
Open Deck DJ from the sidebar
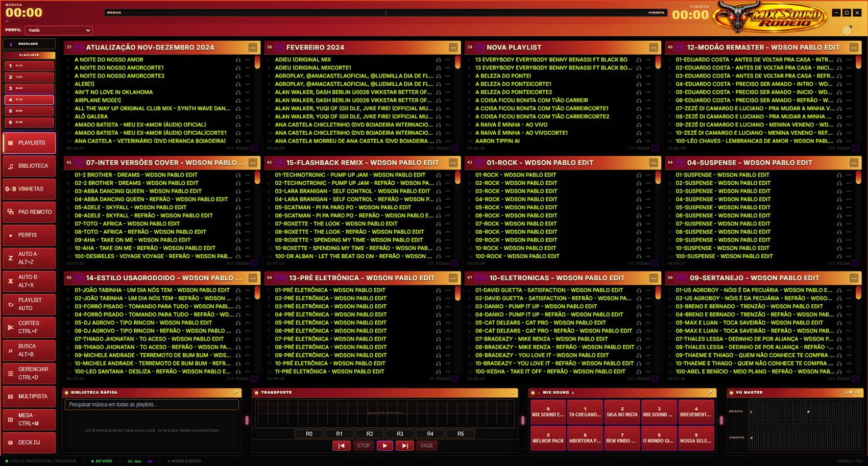pyautogui.click(x=29, y=443)
